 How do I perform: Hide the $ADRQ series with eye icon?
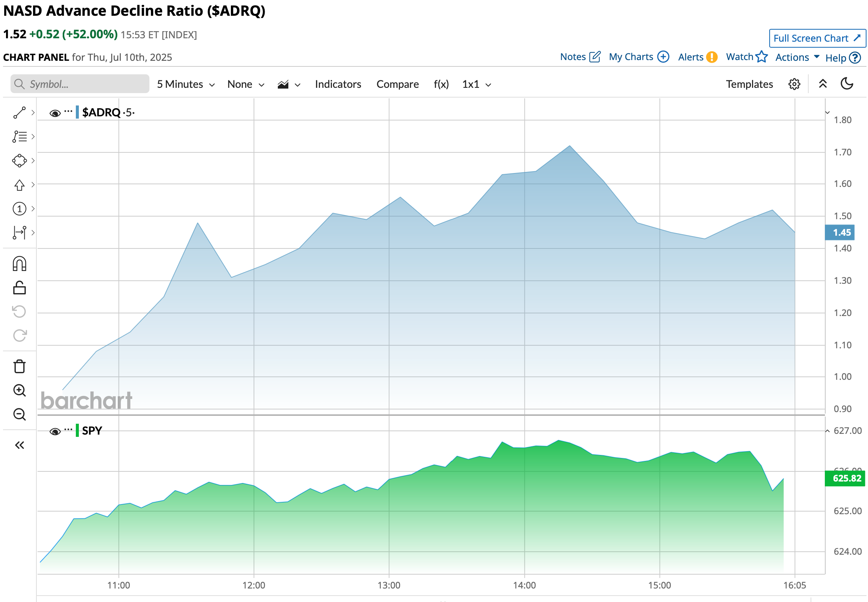click(x=55, y=113)
